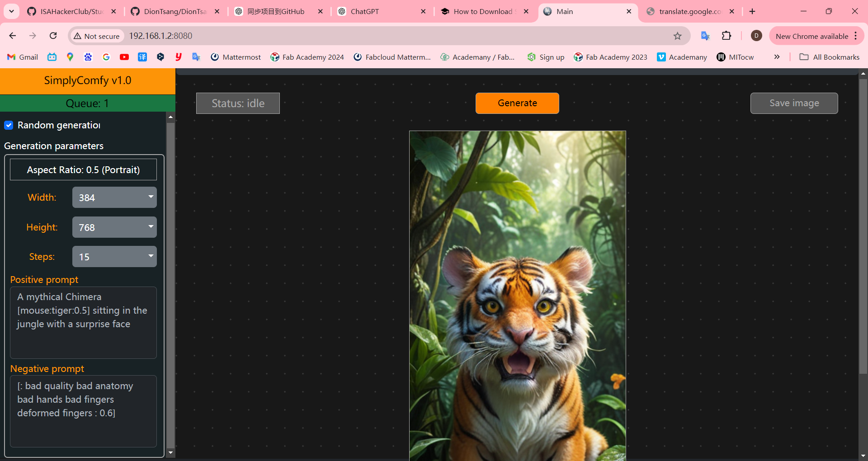Open the calendar bookmark icon
Viewport: 868px width, 461px height.
tap(52, 57)
